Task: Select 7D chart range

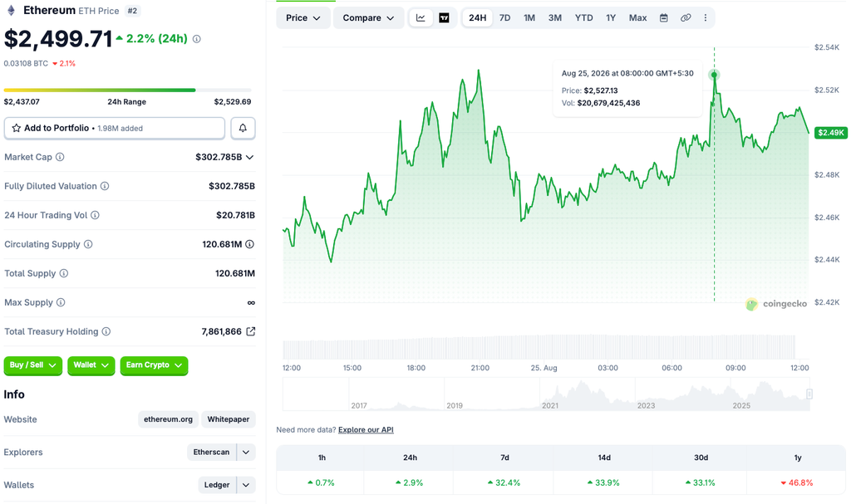Action: (504, 18)
